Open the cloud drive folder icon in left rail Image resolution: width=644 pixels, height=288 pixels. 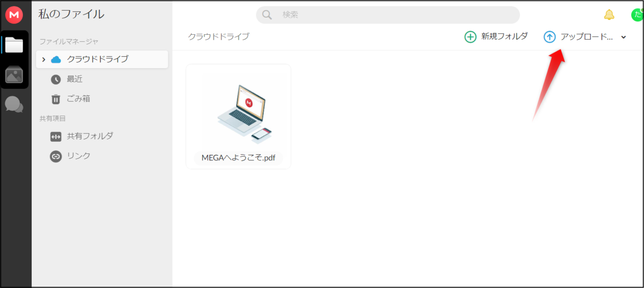[x=14, y=45]
